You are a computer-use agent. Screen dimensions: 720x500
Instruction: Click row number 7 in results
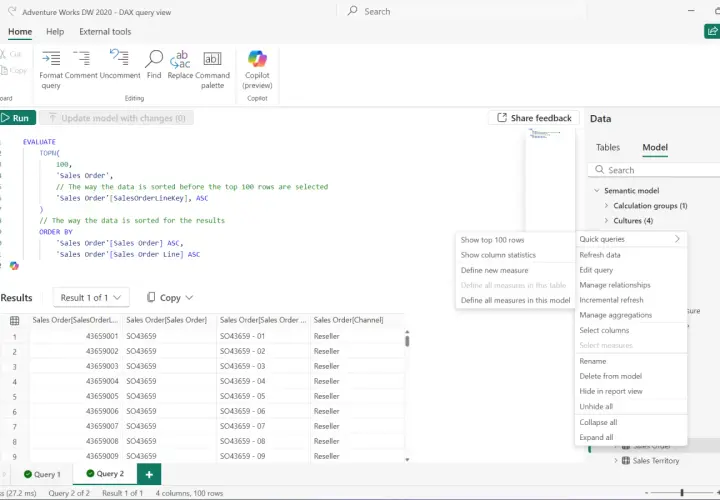(15, 427)
